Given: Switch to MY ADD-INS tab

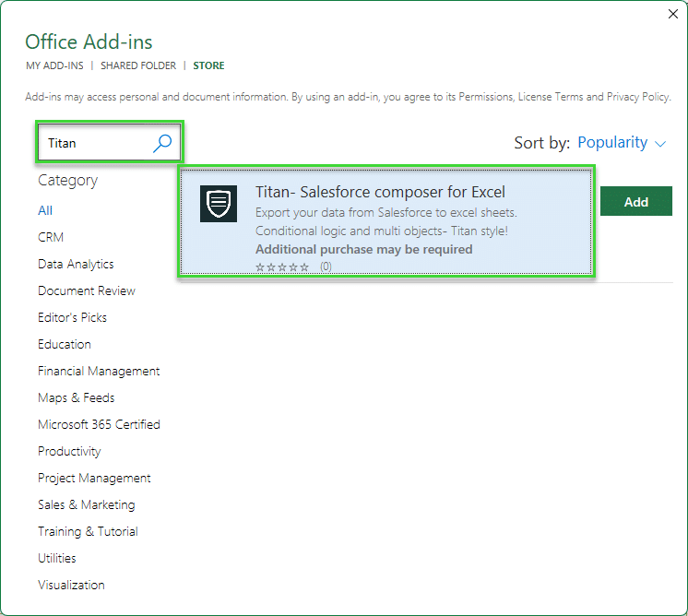Looking at the screenshot, I should coord(54,65).
